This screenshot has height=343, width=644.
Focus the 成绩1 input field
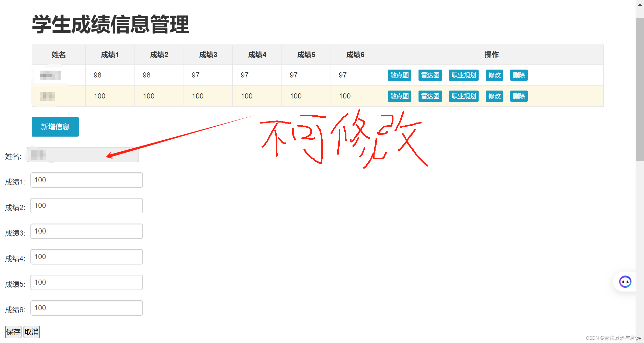[x=87, y=180]
